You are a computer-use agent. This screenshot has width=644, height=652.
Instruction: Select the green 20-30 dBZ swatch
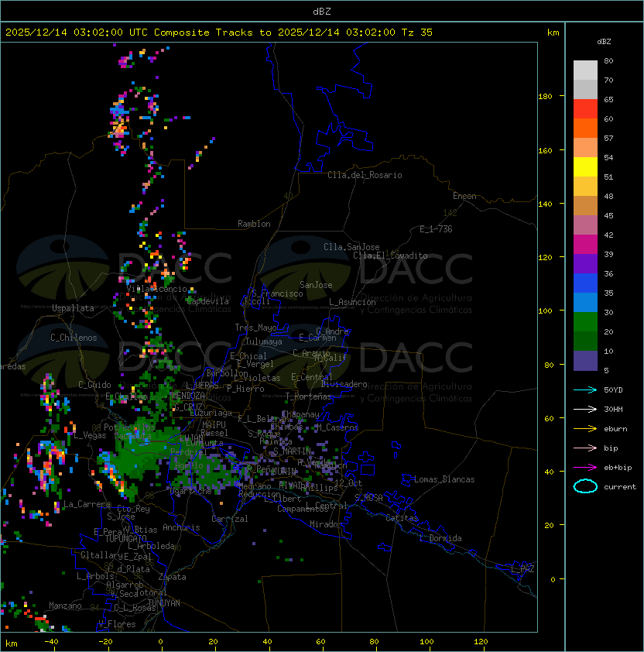pyautogui.click(x=585, y=321)
